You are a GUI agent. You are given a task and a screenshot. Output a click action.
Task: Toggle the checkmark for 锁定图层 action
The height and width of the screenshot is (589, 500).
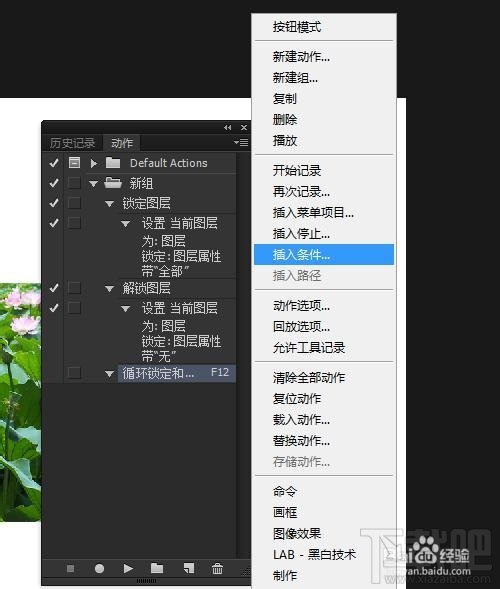pos(54,203)
